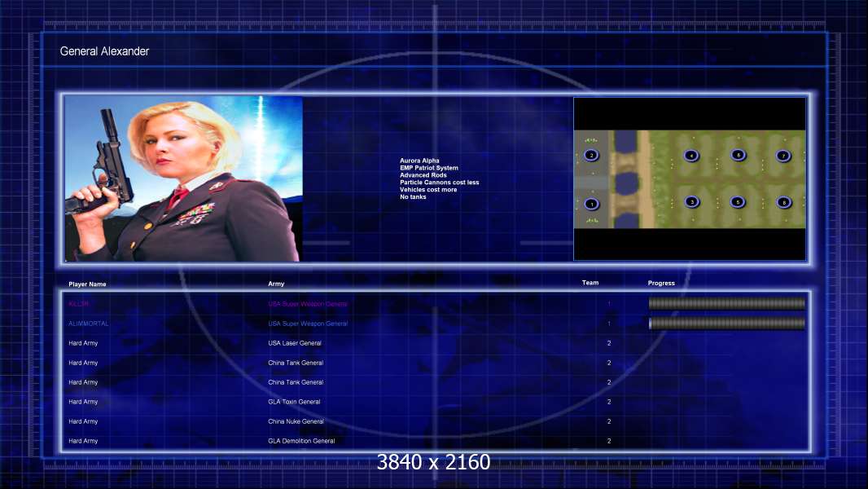Click the No tanks text
The width and height of the screenshot is (868, 489).
pos(413,196)
